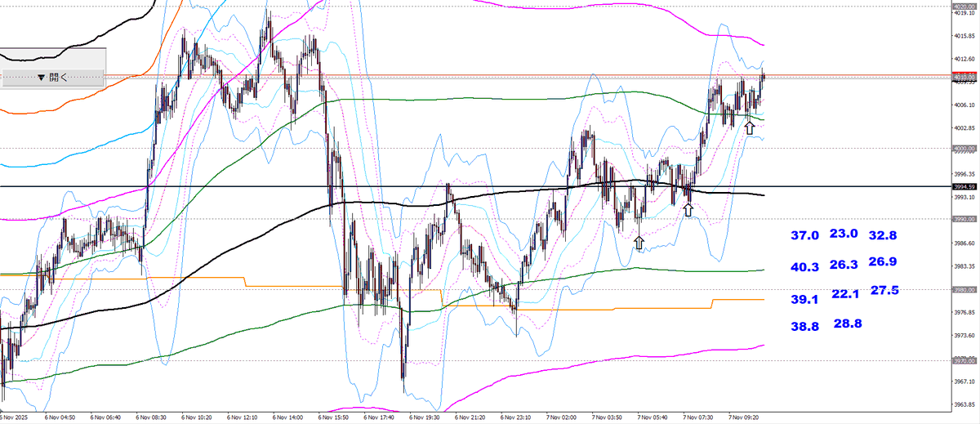980x424 pixels.
Task: Click the blue value 22.1
Action: [845, 294]
